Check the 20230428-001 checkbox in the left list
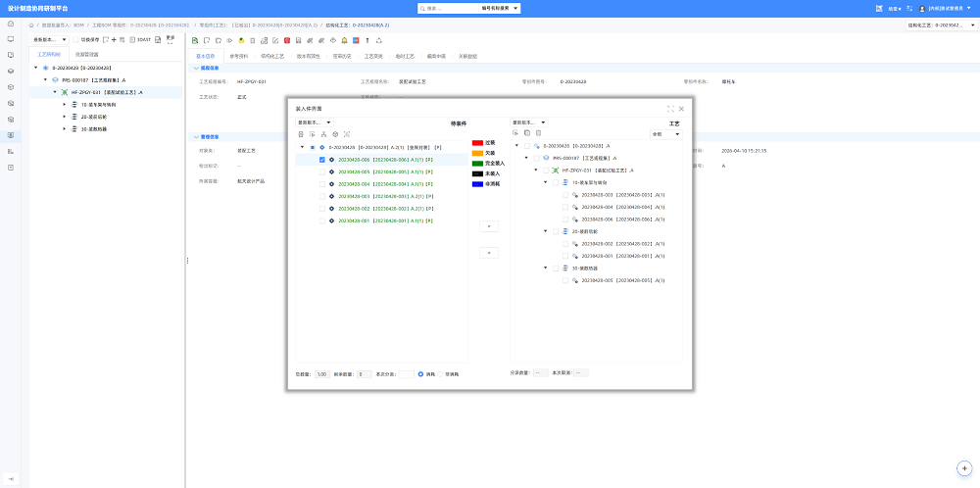 (x=321, y=220)
